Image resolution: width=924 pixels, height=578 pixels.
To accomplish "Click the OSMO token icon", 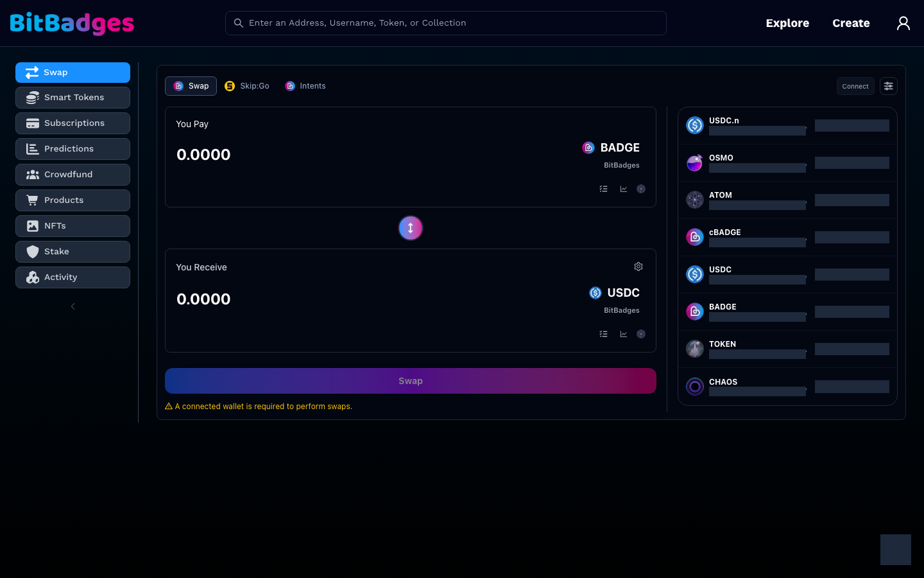I will 695,162.
